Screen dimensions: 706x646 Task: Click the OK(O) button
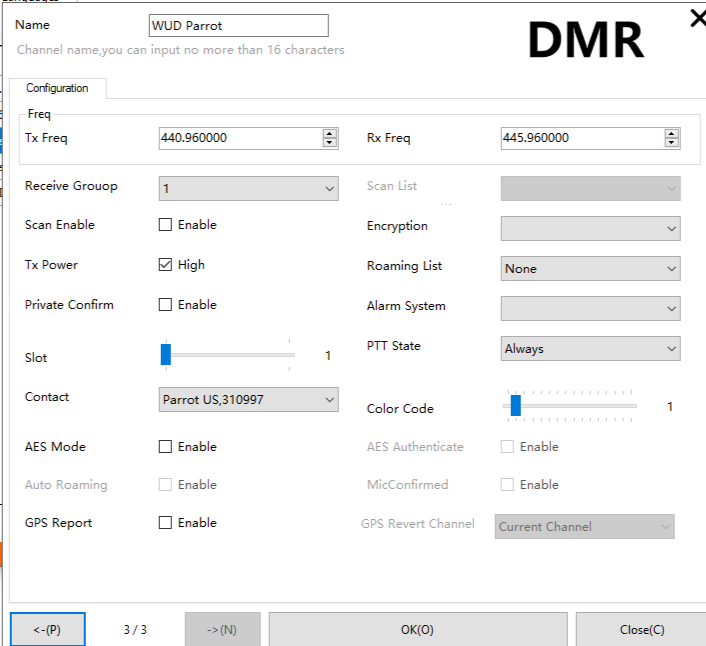pos(417,629)
